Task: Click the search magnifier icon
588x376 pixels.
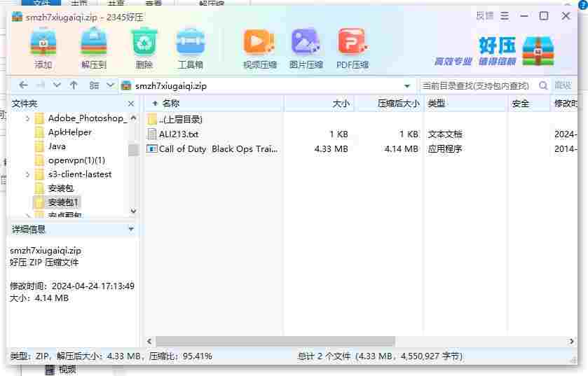Action: [543, 85]
